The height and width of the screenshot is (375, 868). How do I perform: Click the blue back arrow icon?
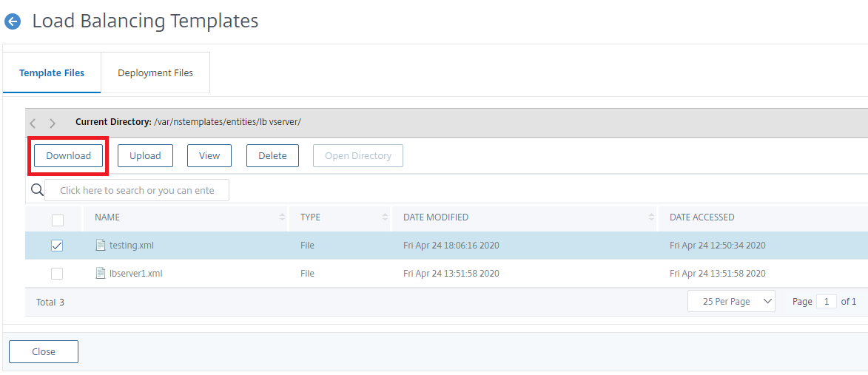tap(12, 22)
